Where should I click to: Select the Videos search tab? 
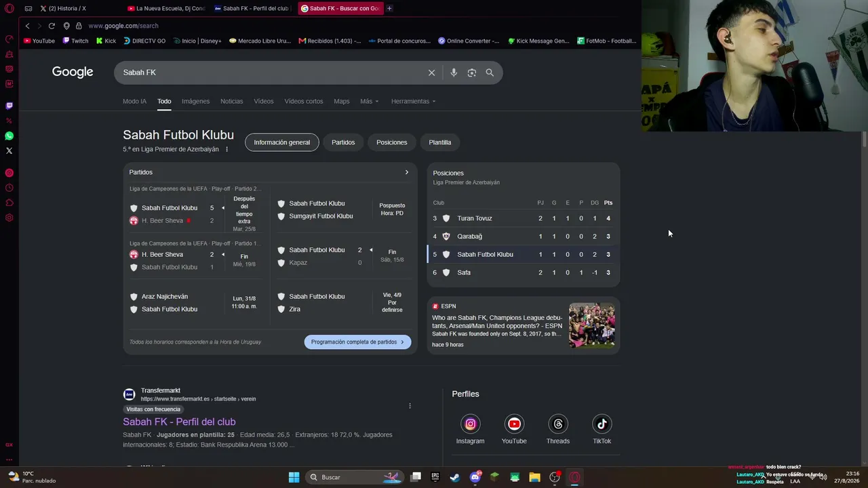pos(264,101)
